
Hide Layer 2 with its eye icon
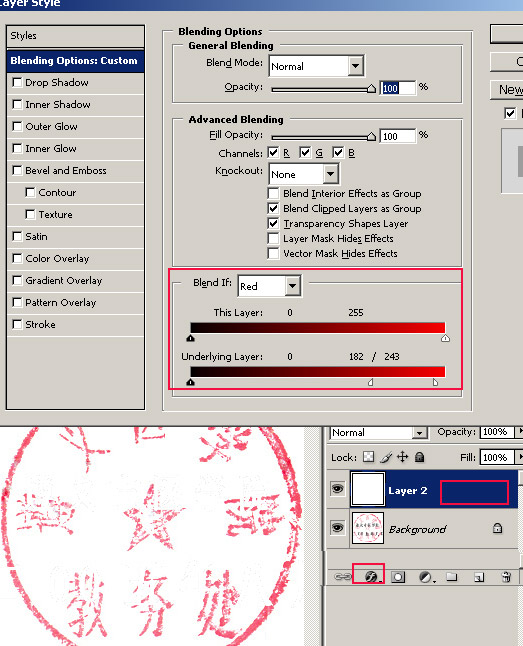338,489
